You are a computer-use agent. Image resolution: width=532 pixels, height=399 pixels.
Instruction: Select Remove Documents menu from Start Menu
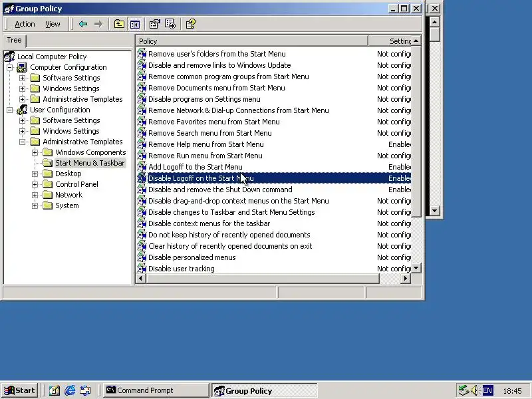(x=217, y=88)
